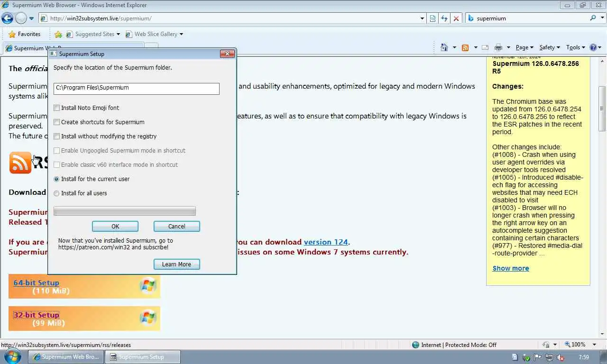607x364 pixels.
Task: Click the search magnifier icon
Action: click(x=593, y=18)
